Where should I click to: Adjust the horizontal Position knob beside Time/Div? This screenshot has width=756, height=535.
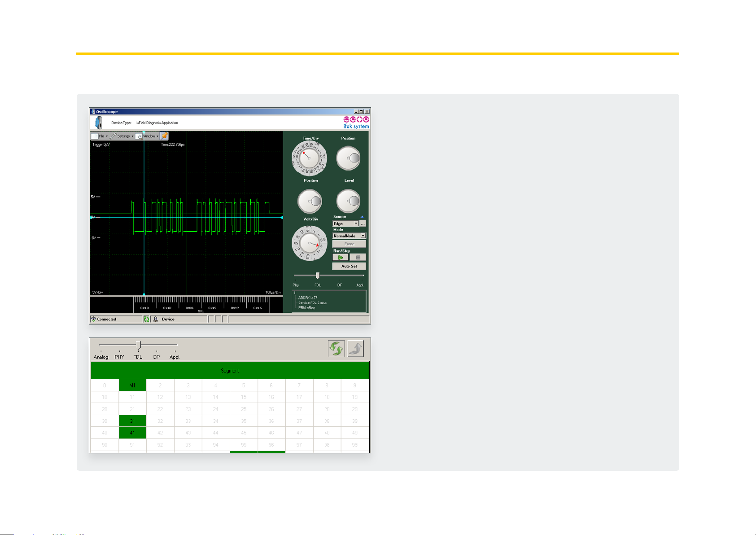[x=349, y=158]
